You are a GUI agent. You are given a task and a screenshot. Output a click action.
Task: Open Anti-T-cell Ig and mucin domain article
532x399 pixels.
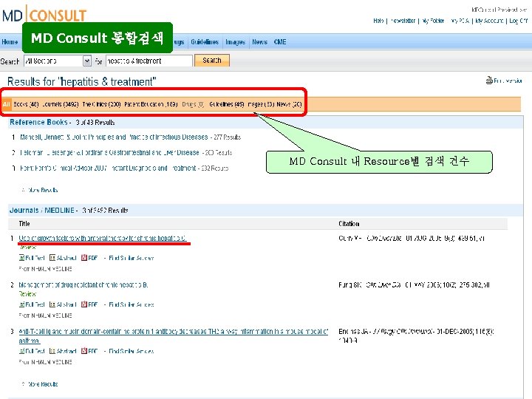click(x=174, y=336)
